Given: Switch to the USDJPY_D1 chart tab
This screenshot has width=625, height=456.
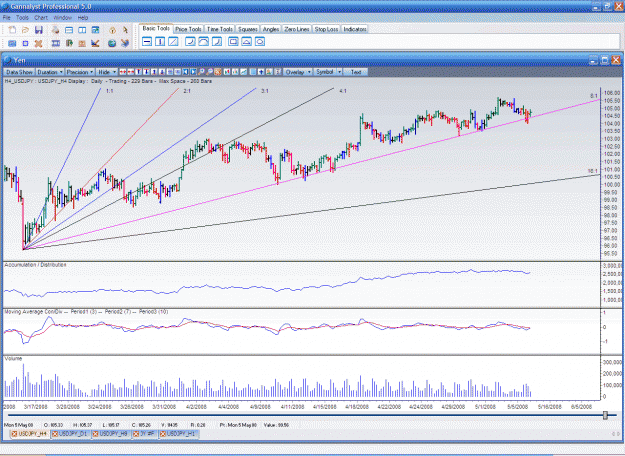Looking at the screenshot, I should coord(71,434).
